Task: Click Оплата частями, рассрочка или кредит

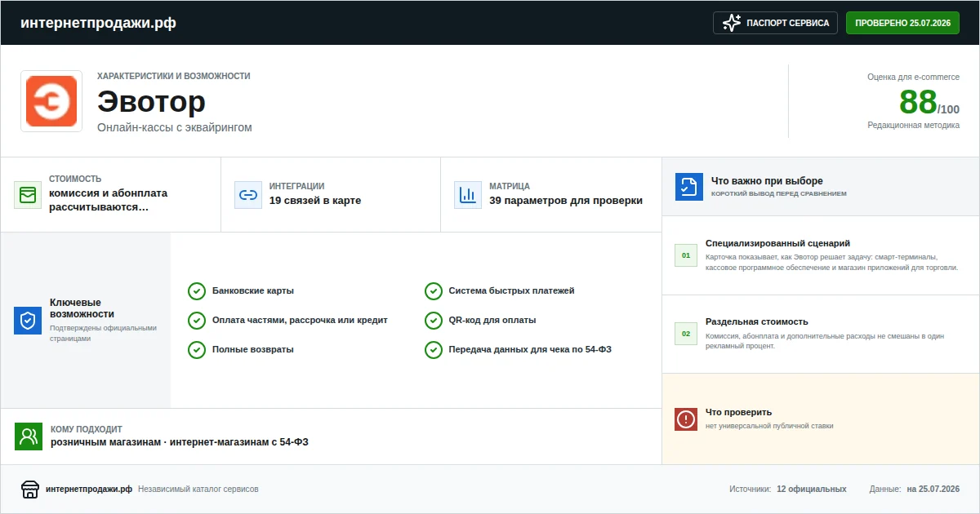Action: [300, 321]
